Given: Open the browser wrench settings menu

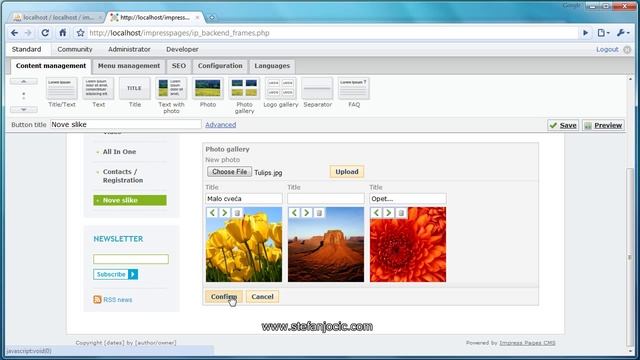Looking at the screenshot, I should tap(623, 33).
